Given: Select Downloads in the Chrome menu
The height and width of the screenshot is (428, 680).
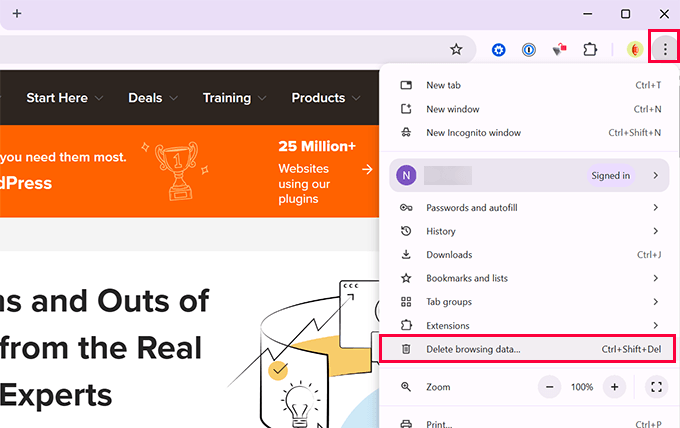Looking at the screenshot, I should click(449, 255).
